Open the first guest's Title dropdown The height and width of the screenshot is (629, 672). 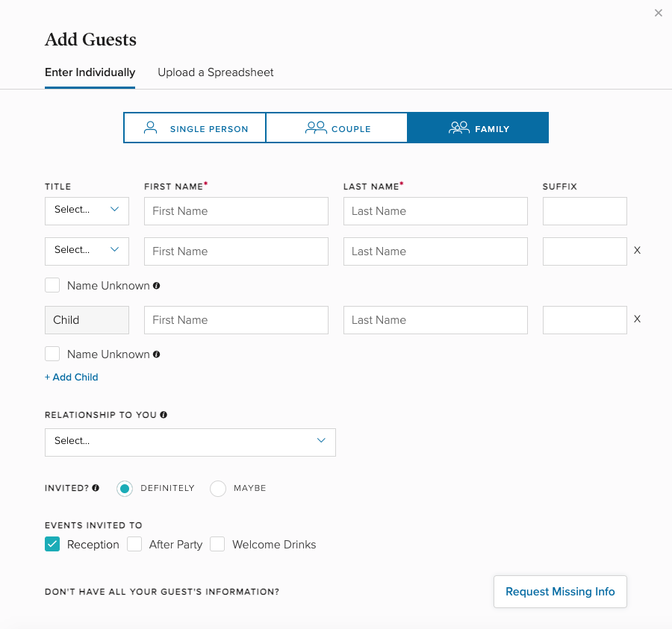point(87,210)
